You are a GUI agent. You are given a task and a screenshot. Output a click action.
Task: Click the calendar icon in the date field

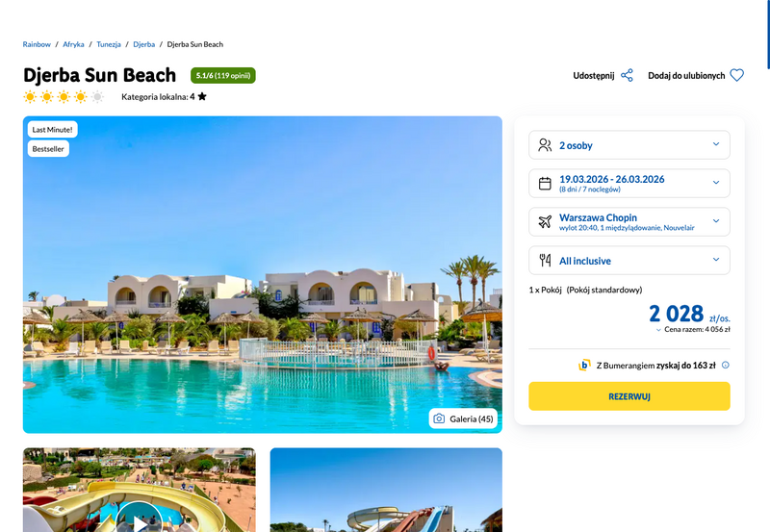pyautogui.click(x=545, y=184)
